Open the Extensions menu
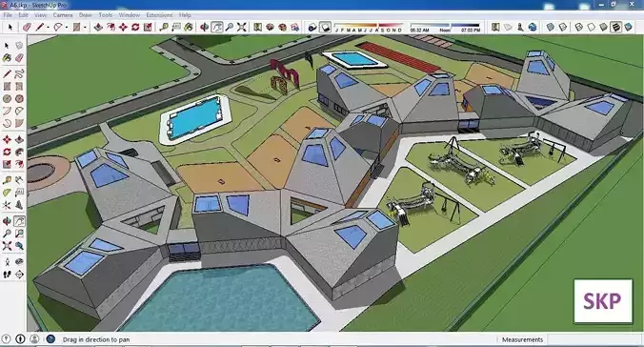 coord(159,15)
